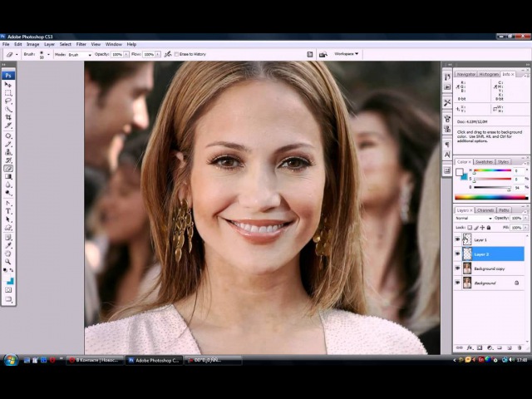Toggle lock transparent pixels

[x=470, y=228]
